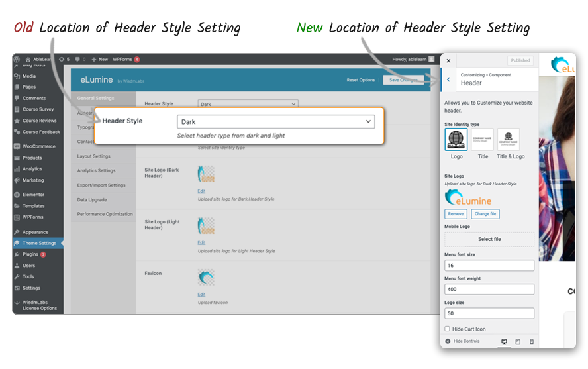The image size is (588, 369).
Task: Click Select file for Mobile Logo
Action: tap(489, 239)
